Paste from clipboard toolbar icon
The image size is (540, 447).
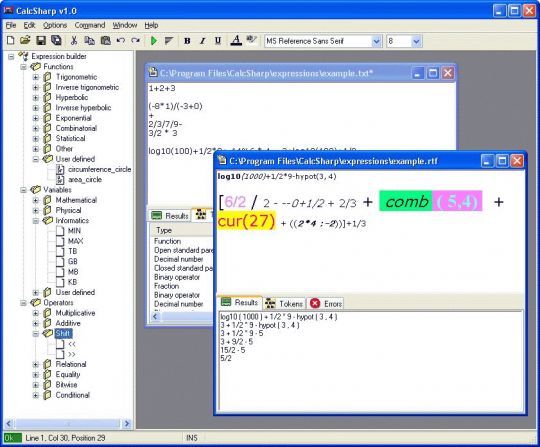click(x=105, y=41)
